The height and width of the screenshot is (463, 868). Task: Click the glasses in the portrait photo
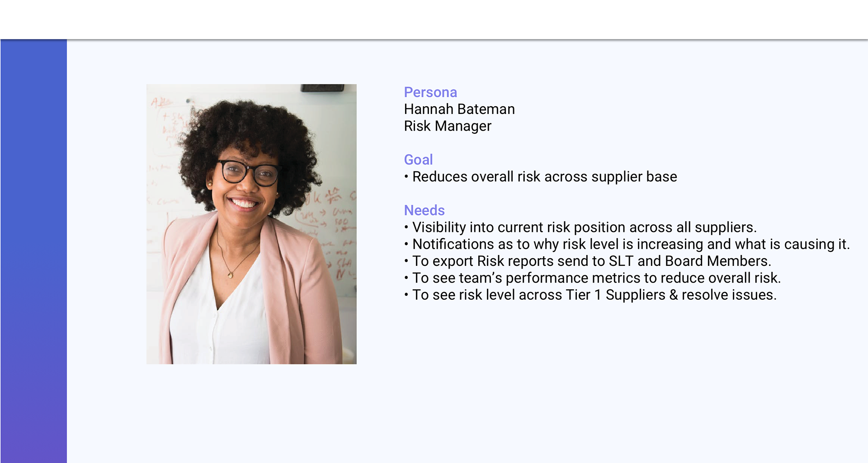(x=249, y=173)
